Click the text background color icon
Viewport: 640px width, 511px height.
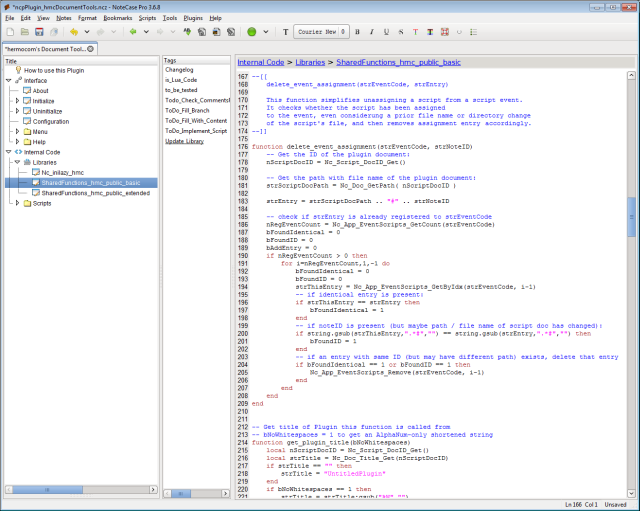430,32
